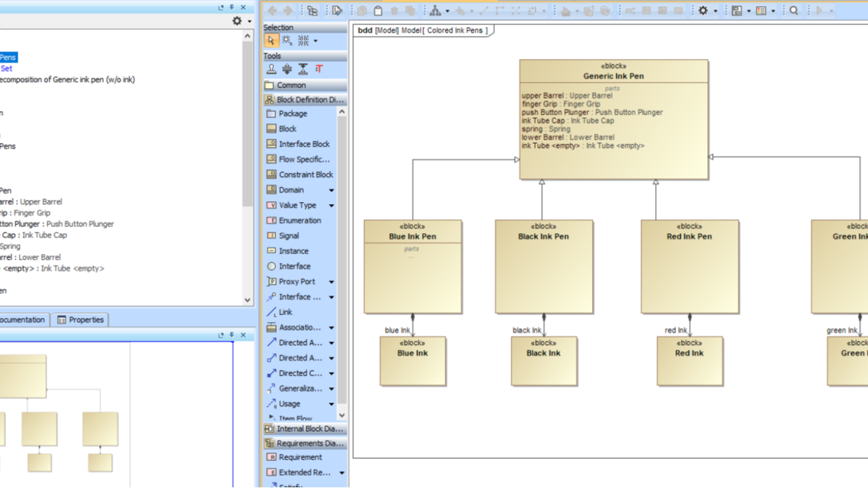This screenshot has height=488, width=868.
Task: Choose the Requirement element tool
Action: (300, 457)
